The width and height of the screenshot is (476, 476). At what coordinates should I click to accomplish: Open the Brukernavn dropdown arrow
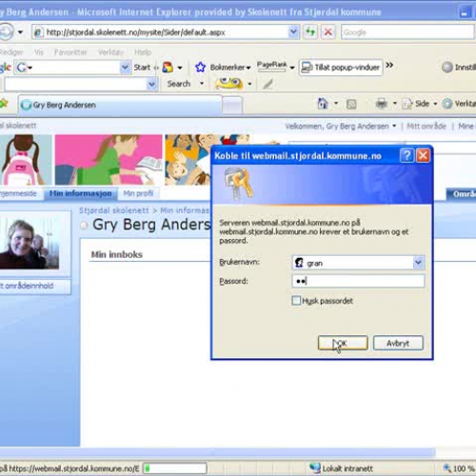[418, 263]
